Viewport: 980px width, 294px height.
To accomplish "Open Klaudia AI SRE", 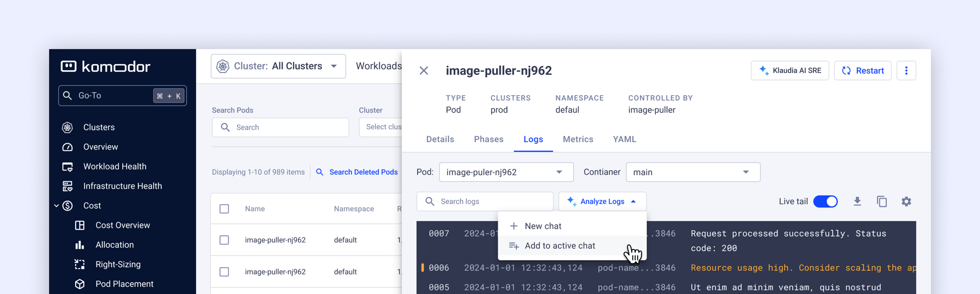I will point(790,71).
